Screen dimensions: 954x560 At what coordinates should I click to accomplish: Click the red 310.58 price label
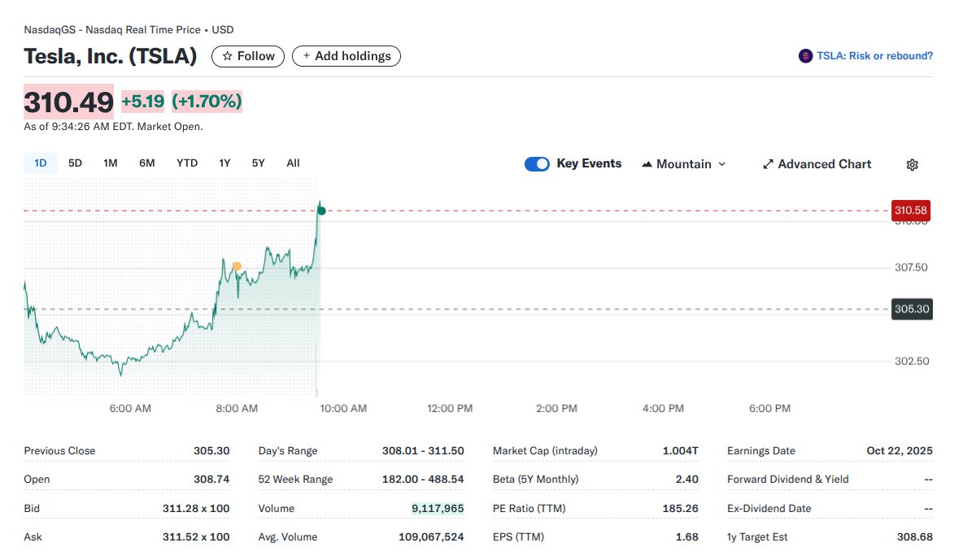click(910, 211)
